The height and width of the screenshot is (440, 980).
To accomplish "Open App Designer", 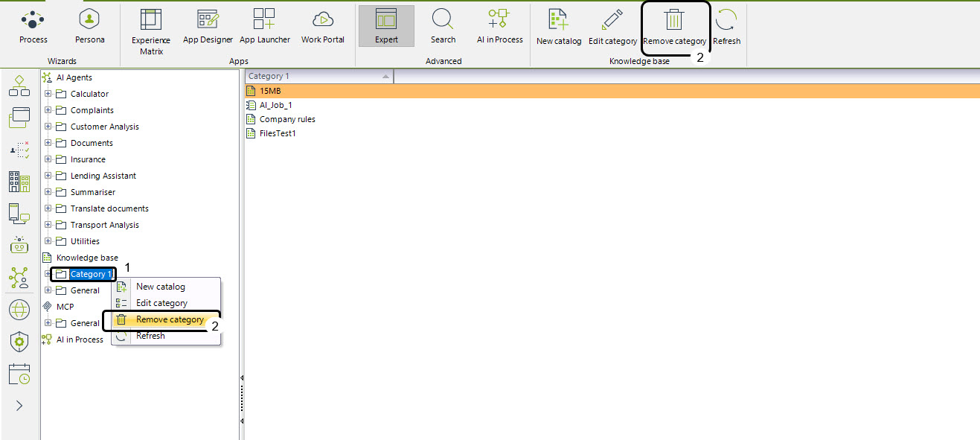I will (x=208, y=26).
